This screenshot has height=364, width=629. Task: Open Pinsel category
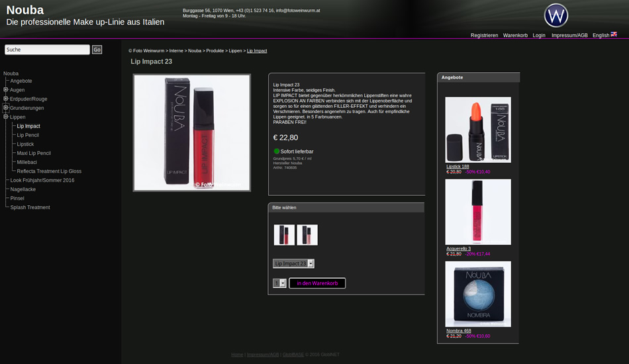coord(17,198)
